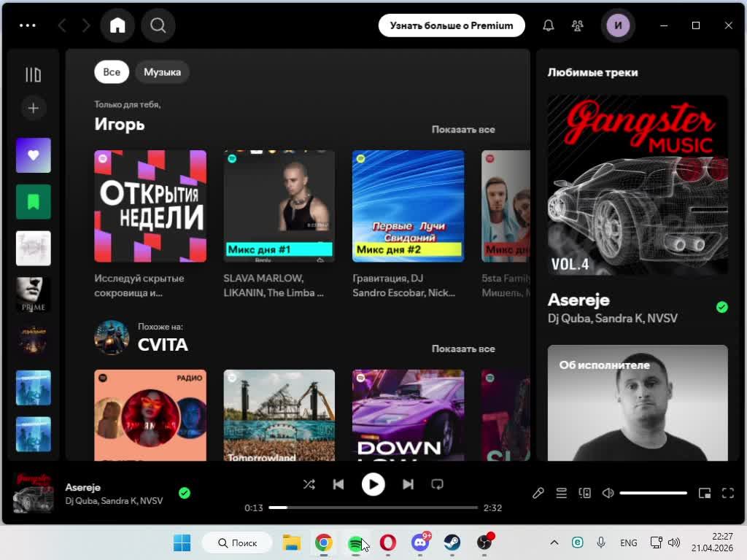Open the playback queue icon

561,494
